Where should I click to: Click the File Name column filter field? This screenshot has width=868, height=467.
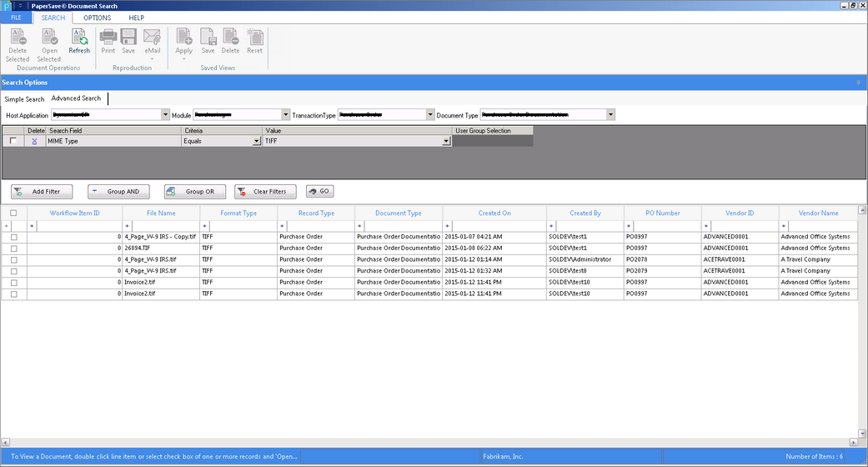165,226
